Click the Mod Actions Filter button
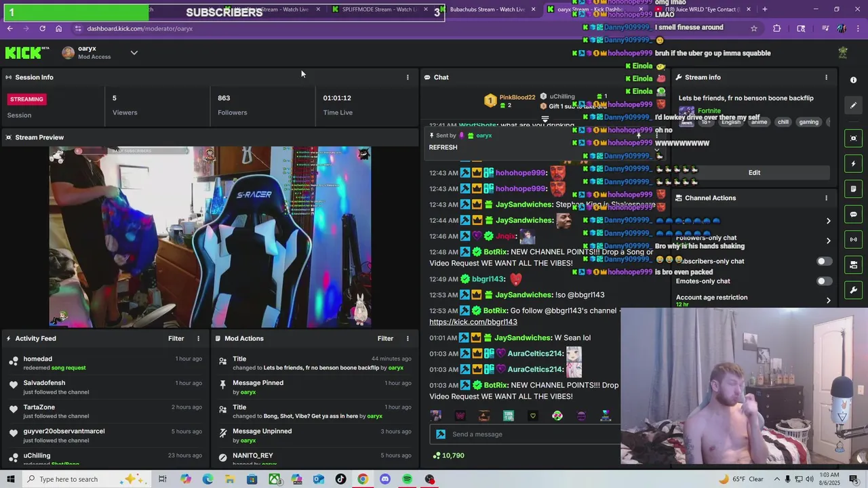 point(385,338)
